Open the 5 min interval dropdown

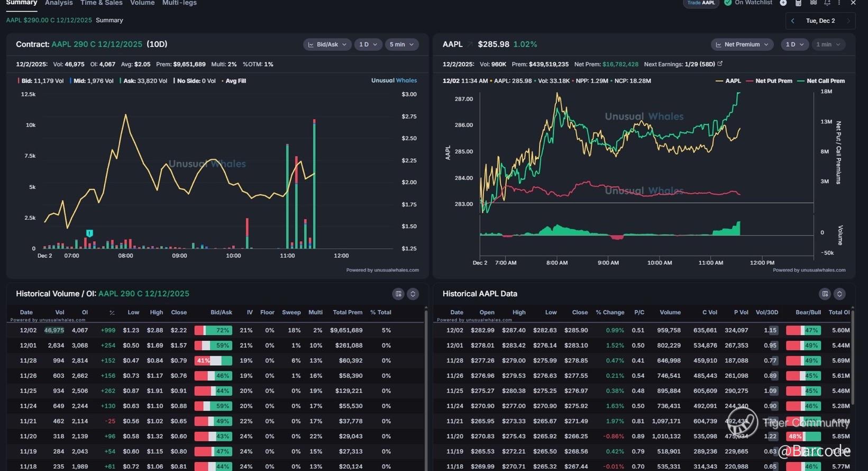(x=401, y=44)
